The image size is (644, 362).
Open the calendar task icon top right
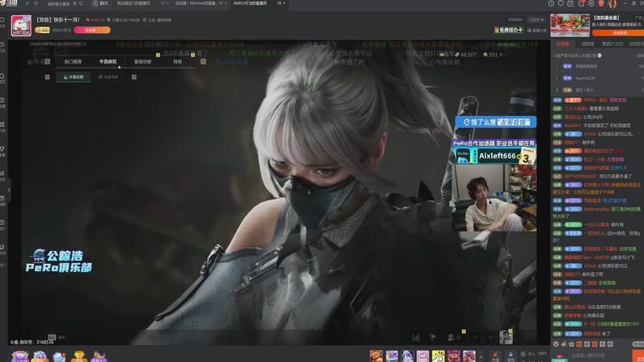pos(571,3)
